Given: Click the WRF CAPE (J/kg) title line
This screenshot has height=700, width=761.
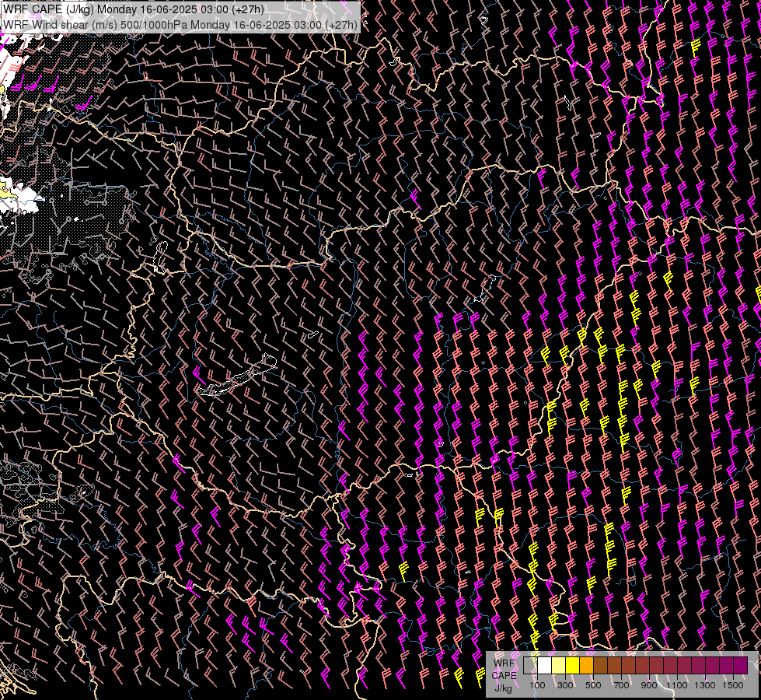Looking at the screenshot, I should [134, 9].
